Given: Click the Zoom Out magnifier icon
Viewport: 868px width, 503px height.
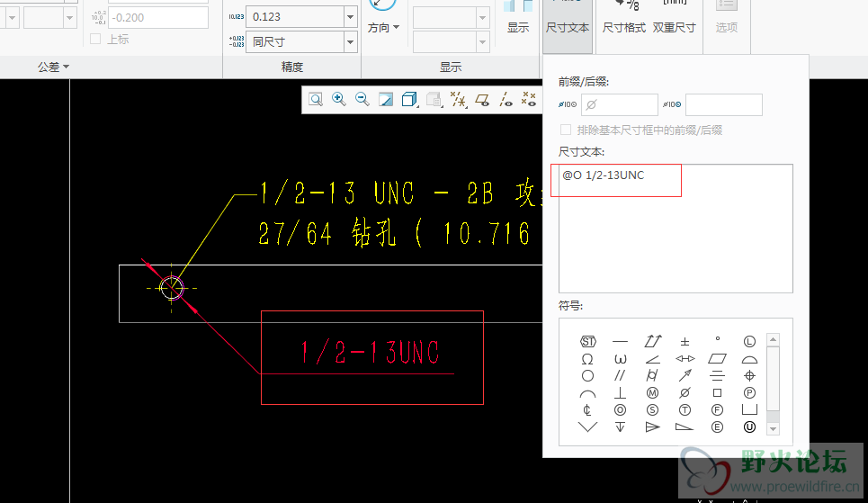Looking at the screenshot, I should click(x=362, y=100).
